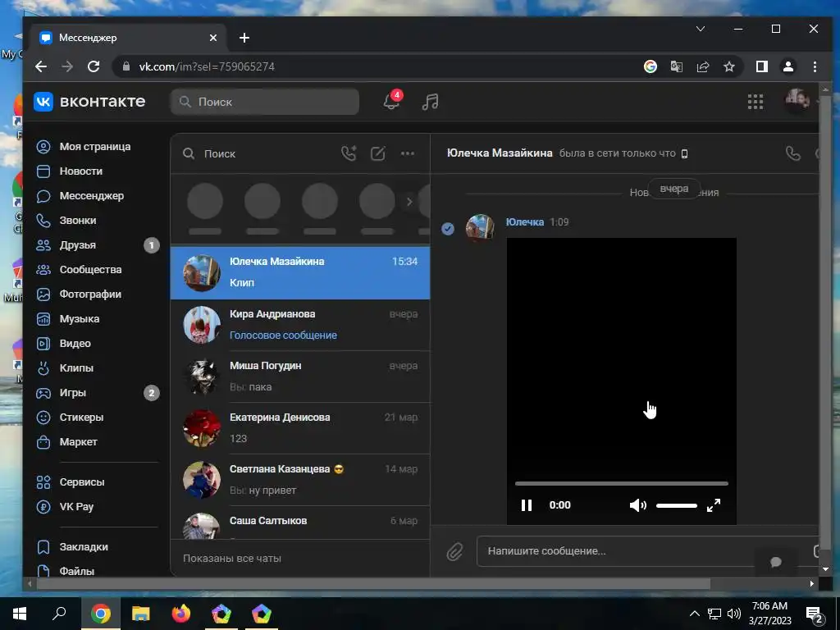Open the video in fullscreen
This screenshot has width=840, height=630.
coord(714,505)
